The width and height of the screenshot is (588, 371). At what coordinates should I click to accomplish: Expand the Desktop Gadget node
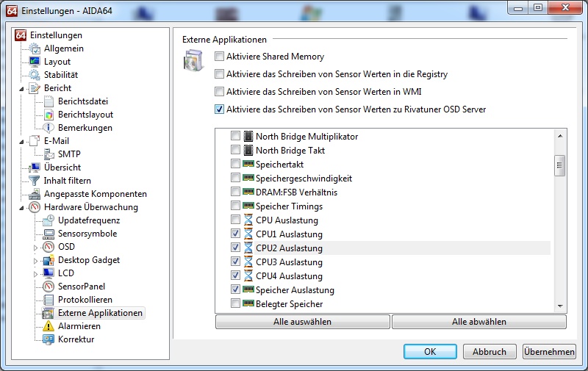coord(35,261)
